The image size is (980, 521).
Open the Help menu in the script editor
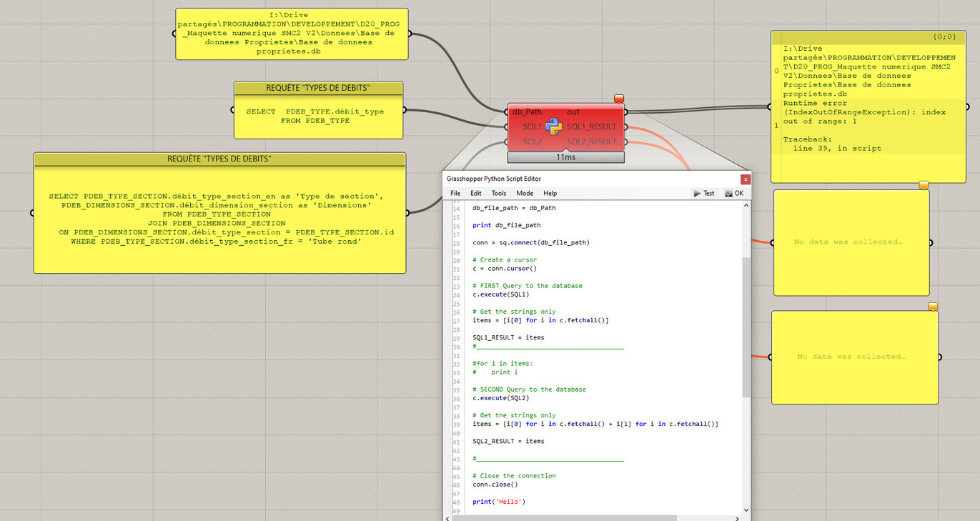tap(550, 193)
